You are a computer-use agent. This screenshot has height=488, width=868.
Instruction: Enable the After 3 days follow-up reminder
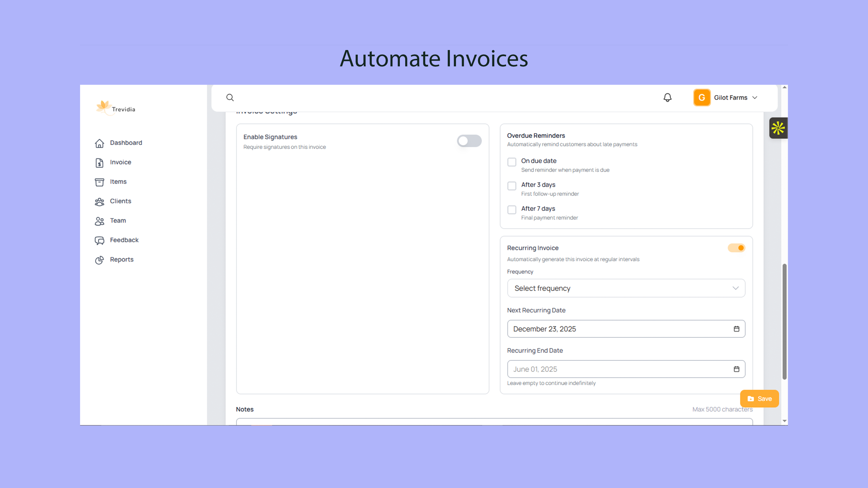coord(512,186)
